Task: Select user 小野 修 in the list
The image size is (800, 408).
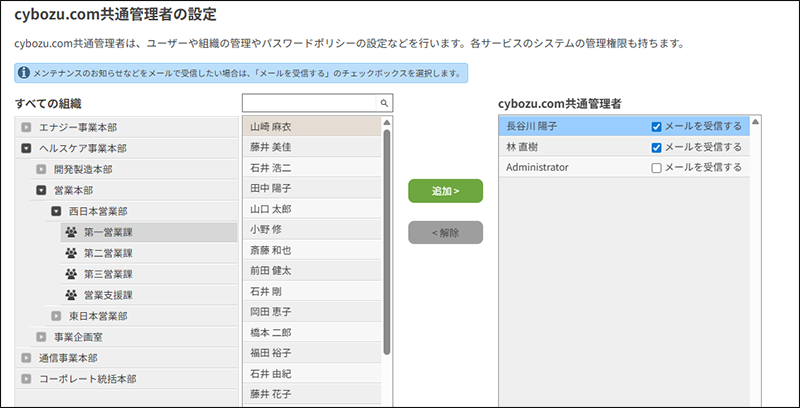Action: [312, 230]
